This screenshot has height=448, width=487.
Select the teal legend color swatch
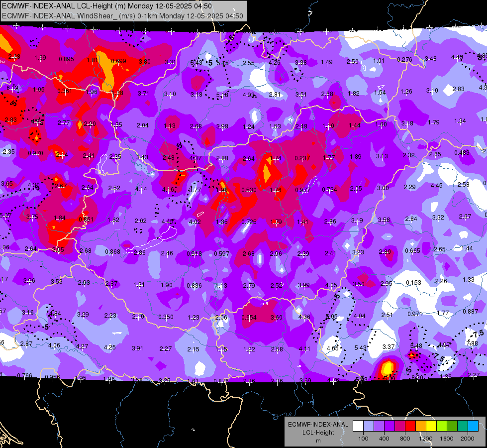pos(463,426)
